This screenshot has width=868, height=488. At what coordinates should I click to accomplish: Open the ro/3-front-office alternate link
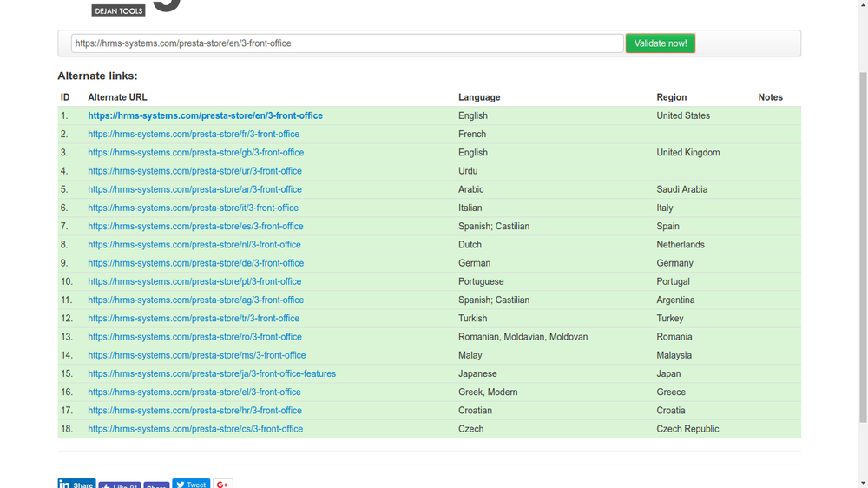click(194, 337)
